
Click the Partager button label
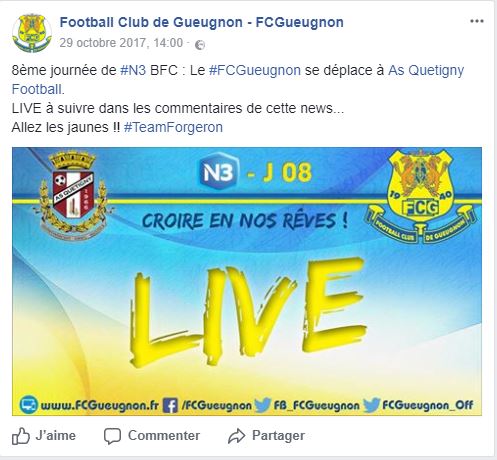click(278, 436)
